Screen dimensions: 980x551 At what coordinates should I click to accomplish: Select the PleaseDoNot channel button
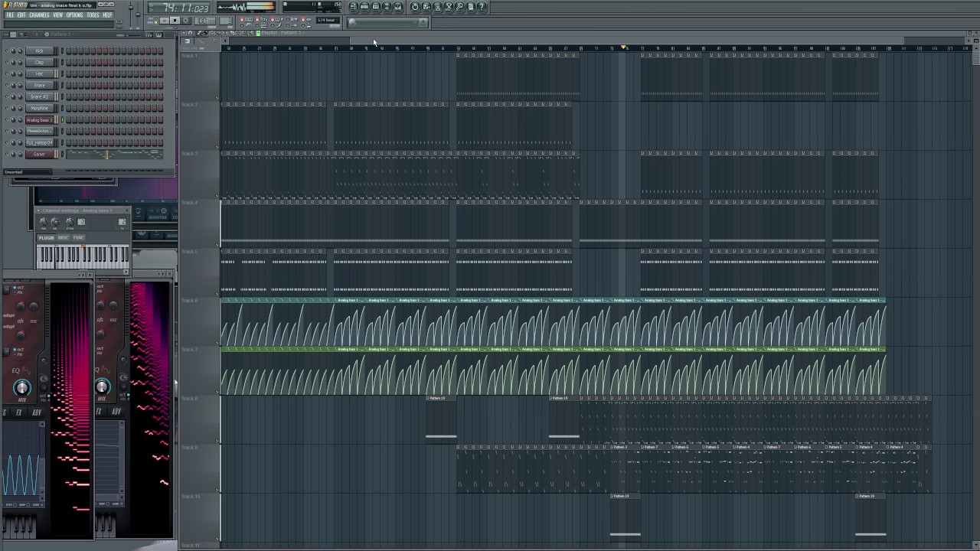(x=40, y=131)
